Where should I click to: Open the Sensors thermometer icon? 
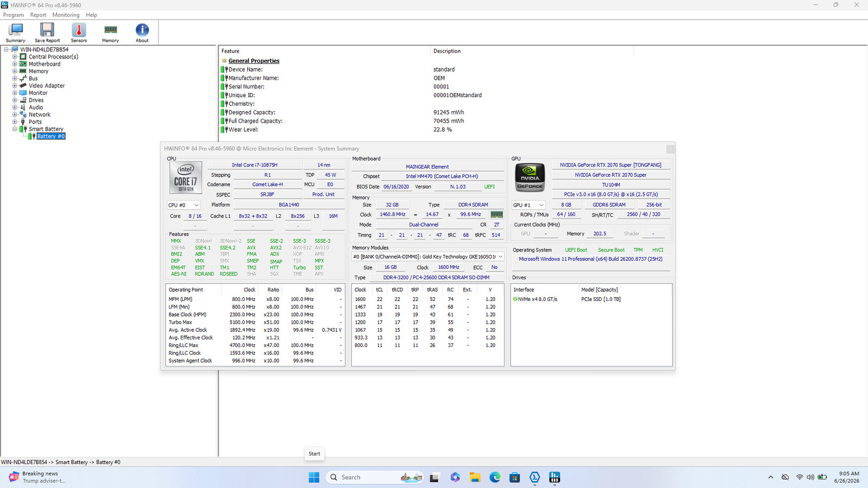tap(79, 33)
